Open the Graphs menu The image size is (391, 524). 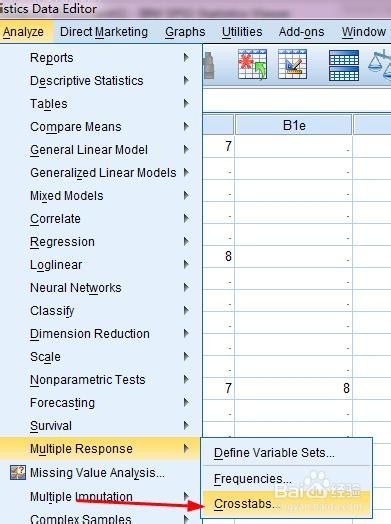[185, 32]
